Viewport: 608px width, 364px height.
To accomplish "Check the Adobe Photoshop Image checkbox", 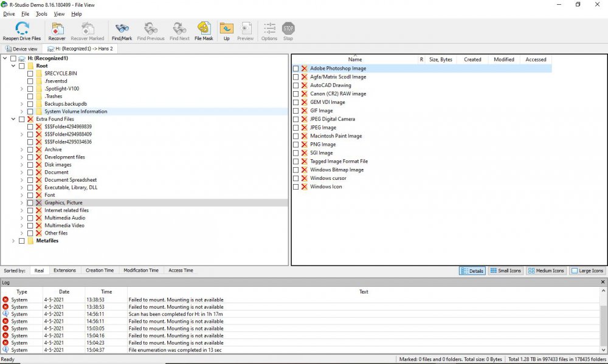I will 296,69.
